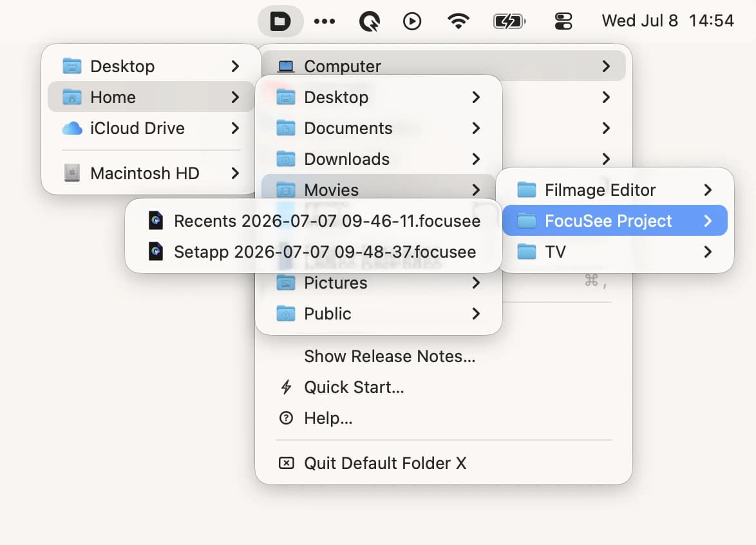Viewport: 756px width, 545px height.
Task: Click the date and time clock
Action: pyautogui.click(x=668, y=21)
